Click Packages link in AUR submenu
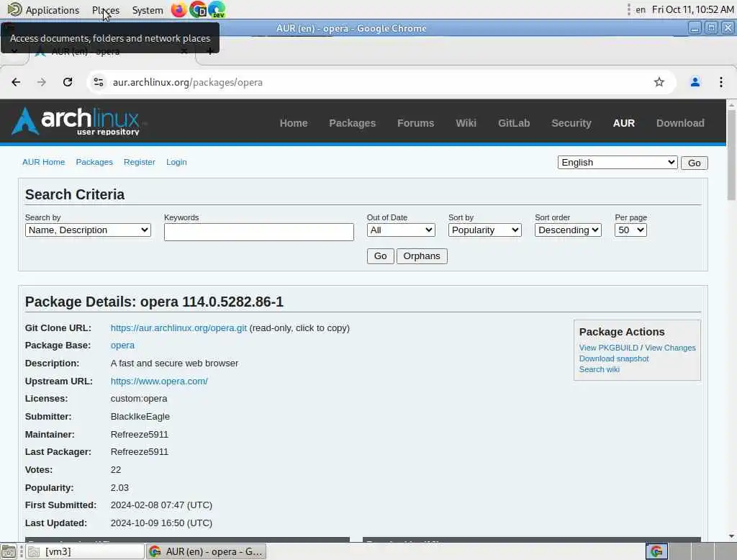 click(94, 162)
